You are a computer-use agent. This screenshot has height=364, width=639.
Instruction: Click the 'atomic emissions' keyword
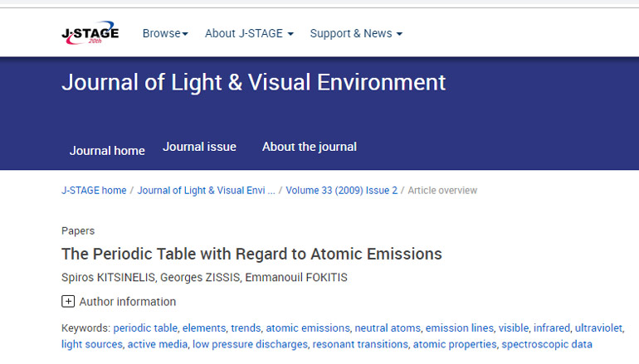307,328
